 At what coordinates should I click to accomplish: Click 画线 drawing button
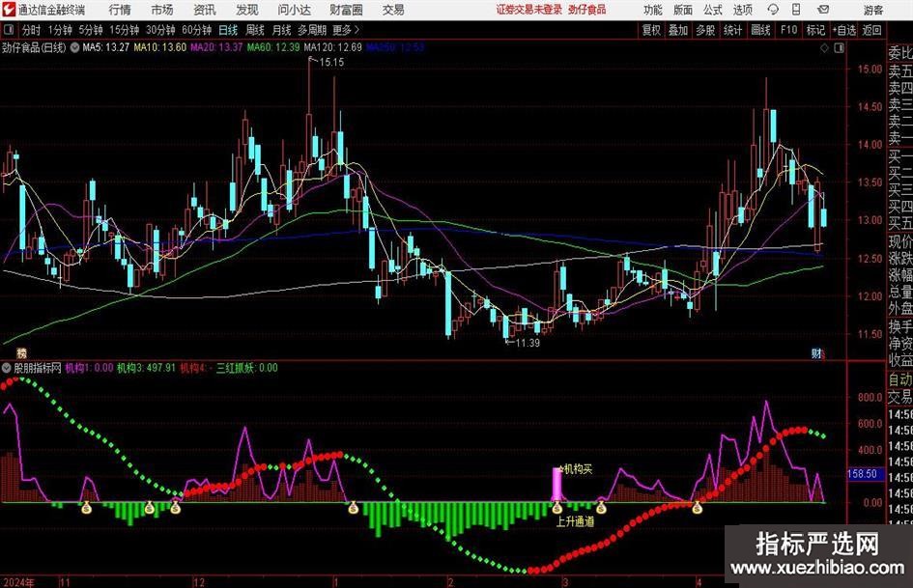(760, 30)
